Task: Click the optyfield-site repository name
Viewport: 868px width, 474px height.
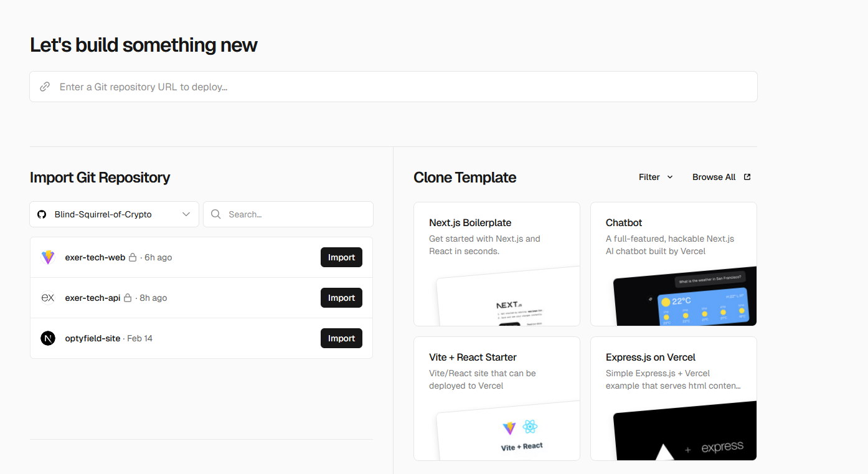Action: pos(93,338)
